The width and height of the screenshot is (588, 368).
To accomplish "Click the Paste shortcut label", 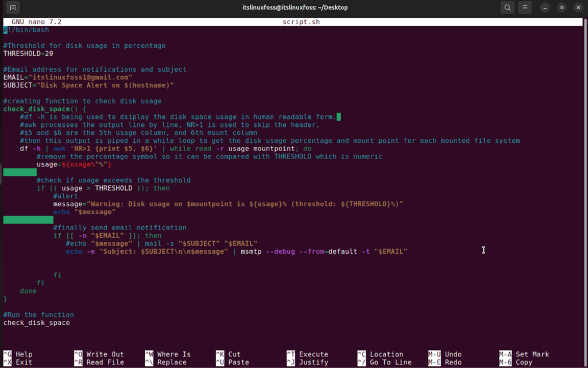I will pyautogui.click(x=232, y=362).
